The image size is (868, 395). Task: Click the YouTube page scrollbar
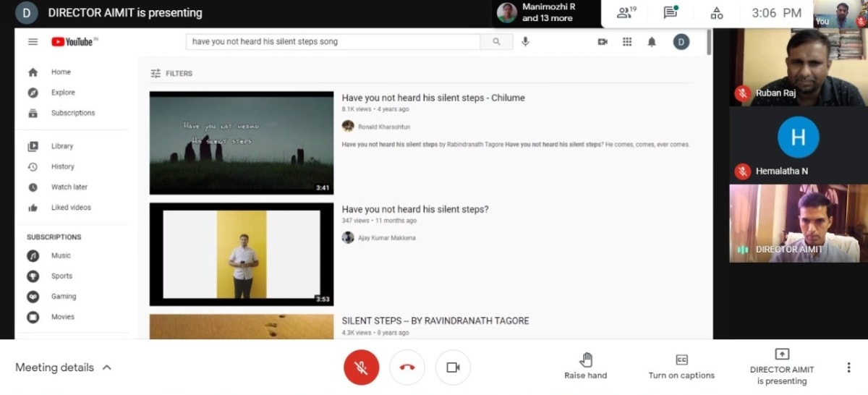(709, 43)
